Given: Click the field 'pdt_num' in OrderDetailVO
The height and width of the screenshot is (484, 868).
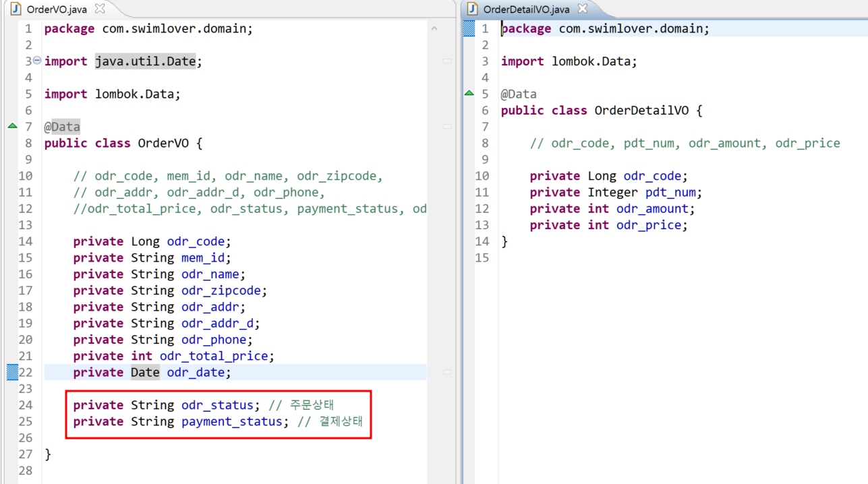Looking at the screenshot, I should point(670,192).
